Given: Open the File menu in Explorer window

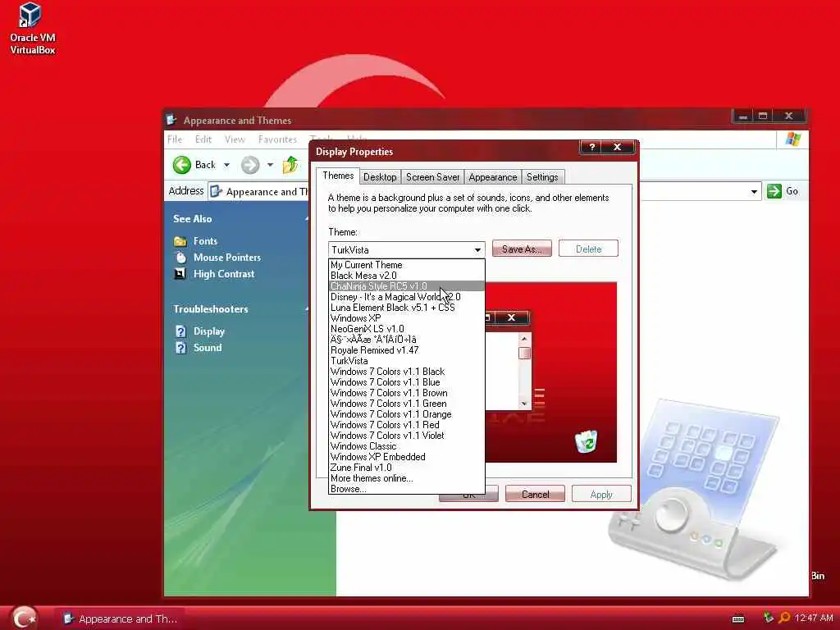Looking at the screenshot, I should 175,139.
